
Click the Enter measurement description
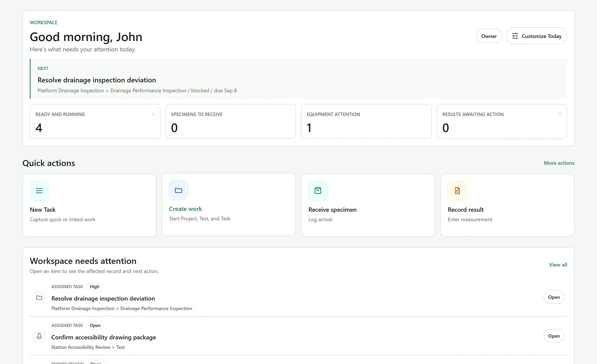[x=470, y=219]
